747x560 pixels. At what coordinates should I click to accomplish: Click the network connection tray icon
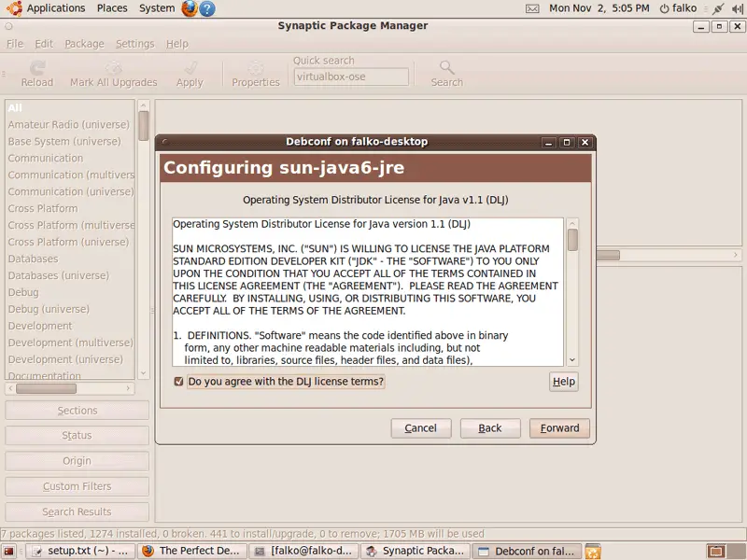click(718, 8)
